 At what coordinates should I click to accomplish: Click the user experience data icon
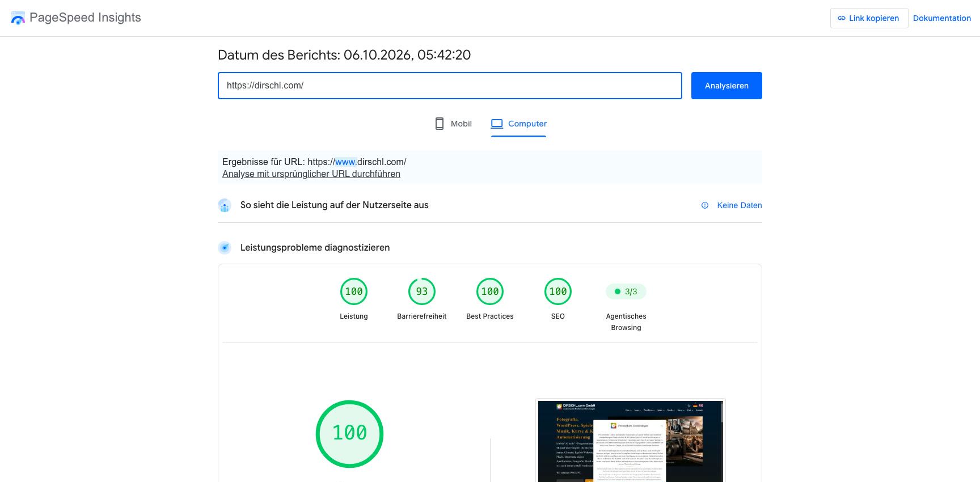click(x=225, y=205)
